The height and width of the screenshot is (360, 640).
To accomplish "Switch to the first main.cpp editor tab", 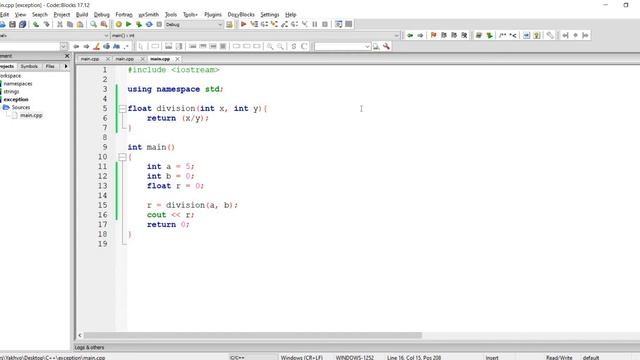I will click(90, 59).
